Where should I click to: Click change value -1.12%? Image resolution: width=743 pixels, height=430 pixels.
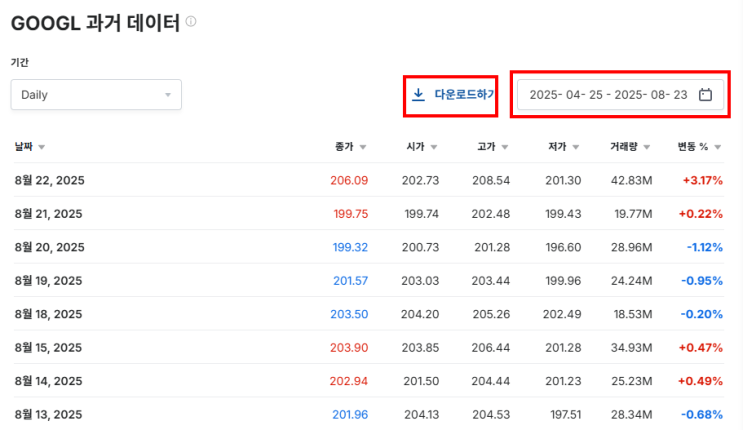coord(705,247)
